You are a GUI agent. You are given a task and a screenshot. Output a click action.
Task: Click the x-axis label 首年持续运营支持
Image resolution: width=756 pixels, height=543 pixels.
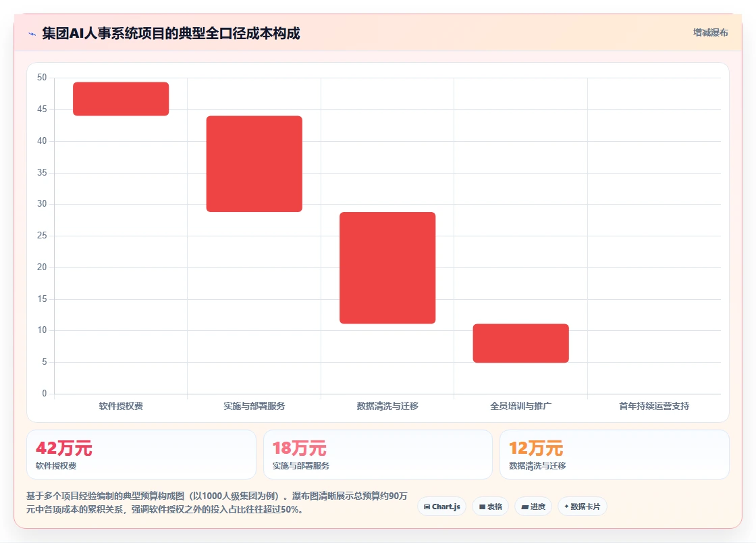[x=654, y=406]
